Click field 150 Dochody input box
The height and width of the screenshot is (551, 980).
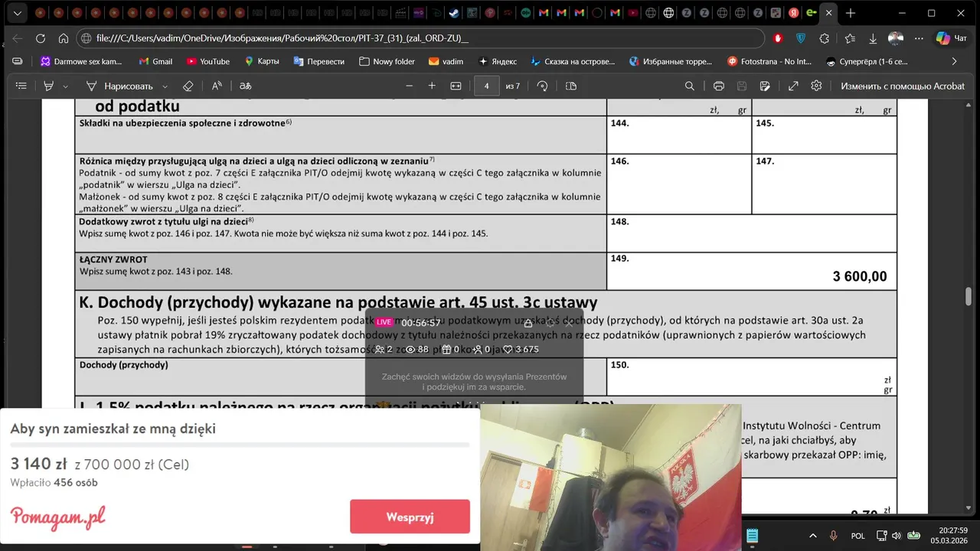point(751,375)
